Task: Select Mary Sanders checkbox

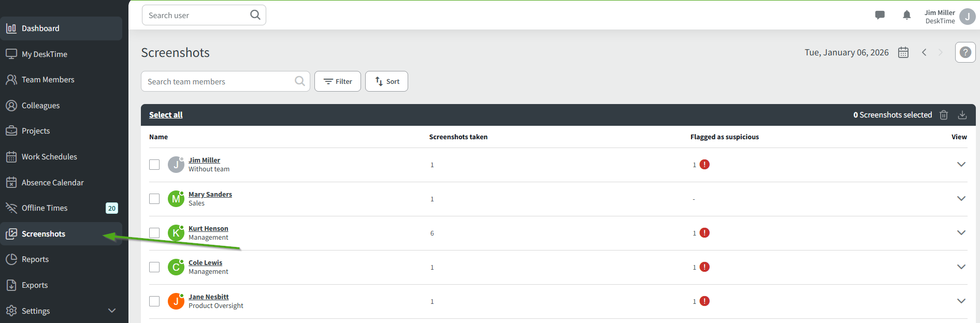Action: tap(154, 199)
